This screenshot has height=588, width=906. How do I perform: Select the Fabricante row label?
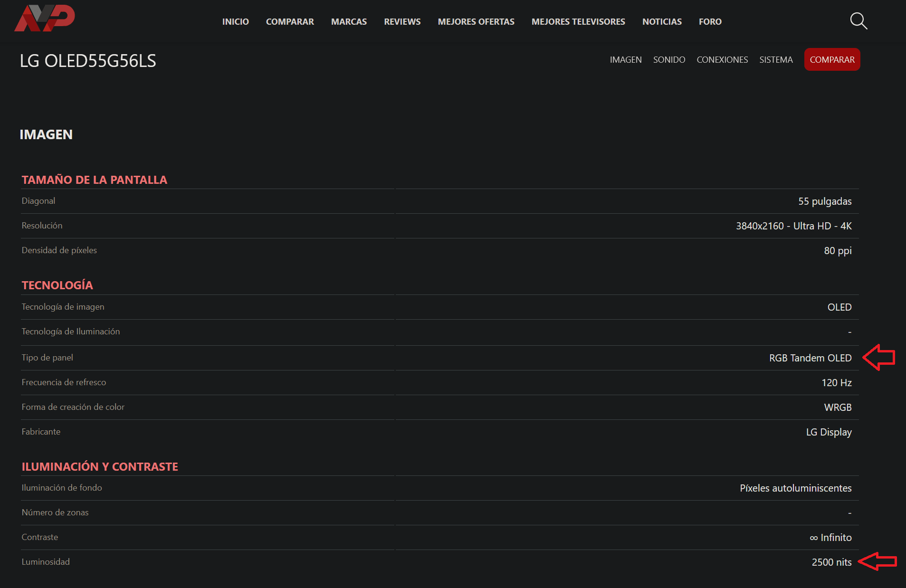41,432
